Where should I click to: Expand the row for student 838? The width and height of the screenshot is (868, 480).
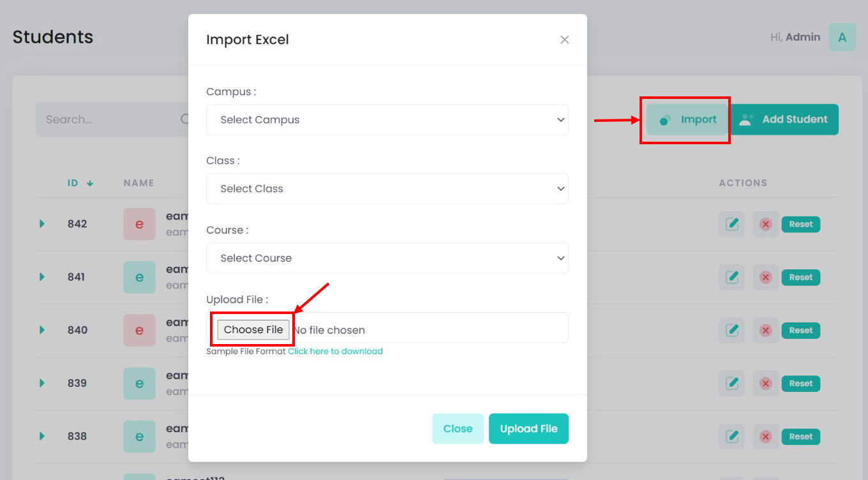[42, 436]
